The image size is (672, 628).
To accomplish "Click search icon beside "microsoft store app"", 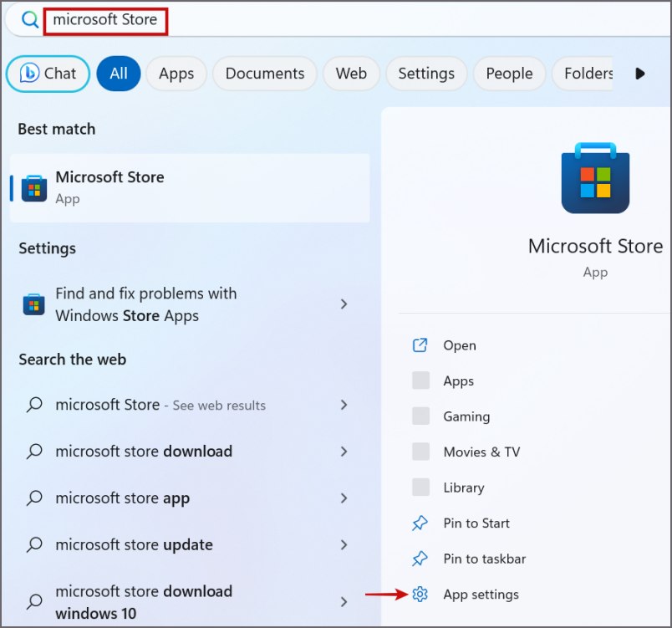I will 34,498.
